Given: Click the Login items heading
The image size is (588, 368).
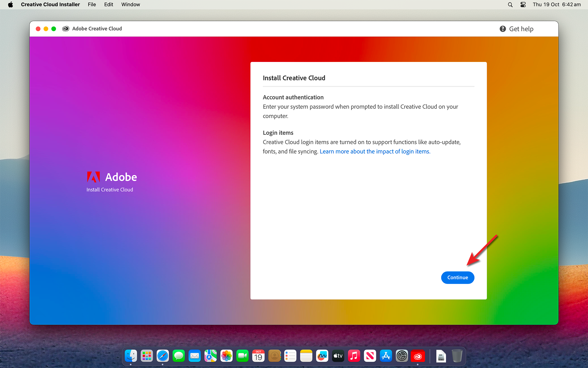Looking at the screenshot, I should pyautogui.click(x=278, y=133).
